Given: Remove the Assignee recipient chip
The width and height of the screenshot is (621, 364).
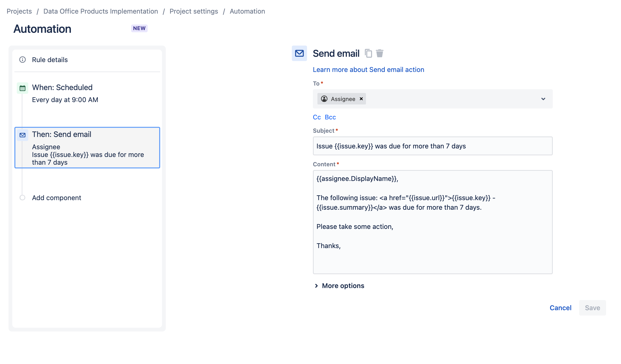Looking at the screenshot, I should (x=361, y=99).
